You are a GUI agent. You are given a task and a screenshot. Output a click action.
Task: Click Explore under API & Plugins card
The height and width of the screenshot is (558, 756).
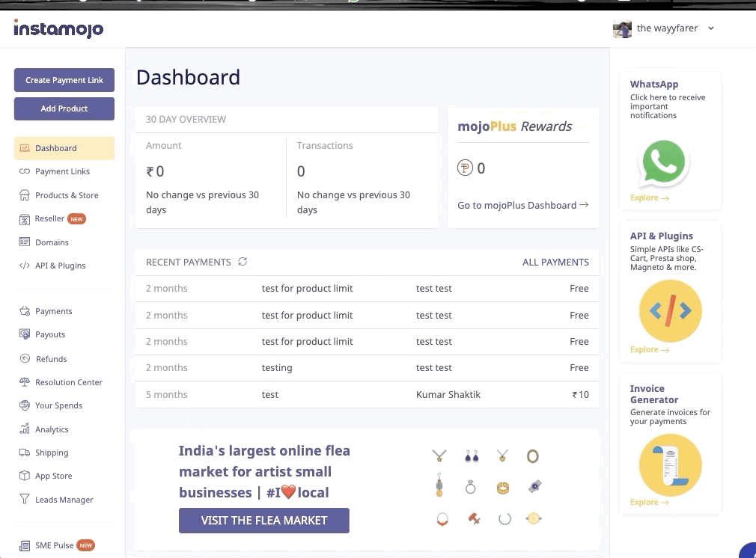tap(650, 349)
